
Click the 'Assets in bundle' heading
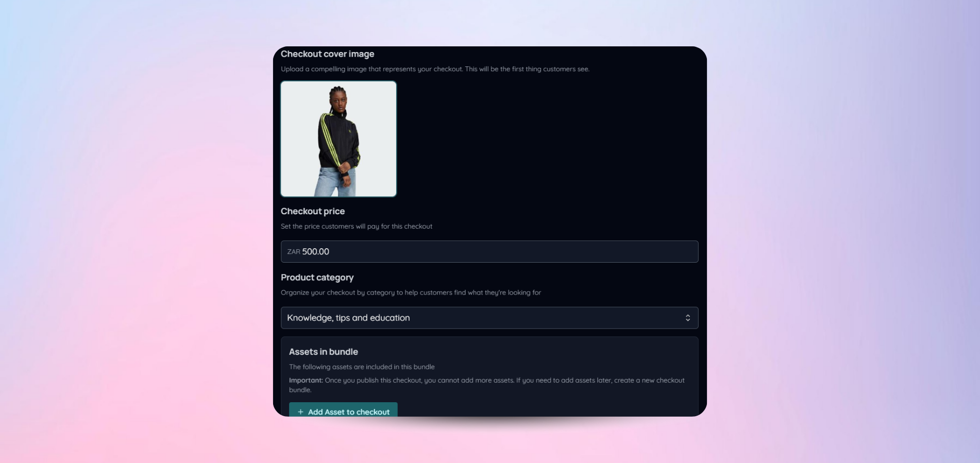tap(323, 352)
